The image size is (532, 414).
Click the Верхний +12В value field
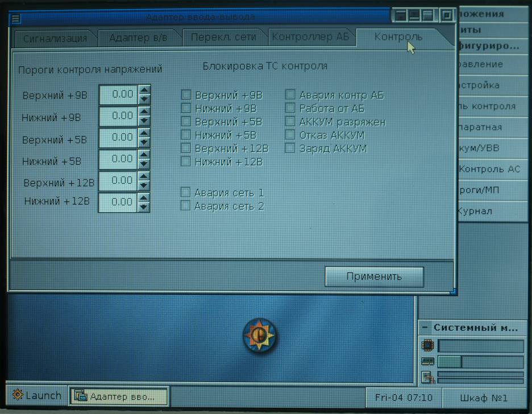point(118,181)
